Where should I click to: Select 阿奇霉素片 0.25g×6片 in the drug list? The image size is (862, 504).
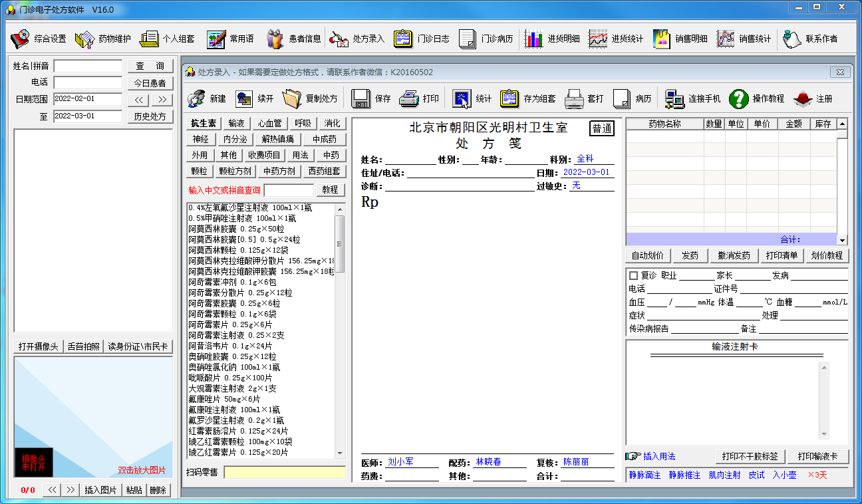[x=230, y=324]
